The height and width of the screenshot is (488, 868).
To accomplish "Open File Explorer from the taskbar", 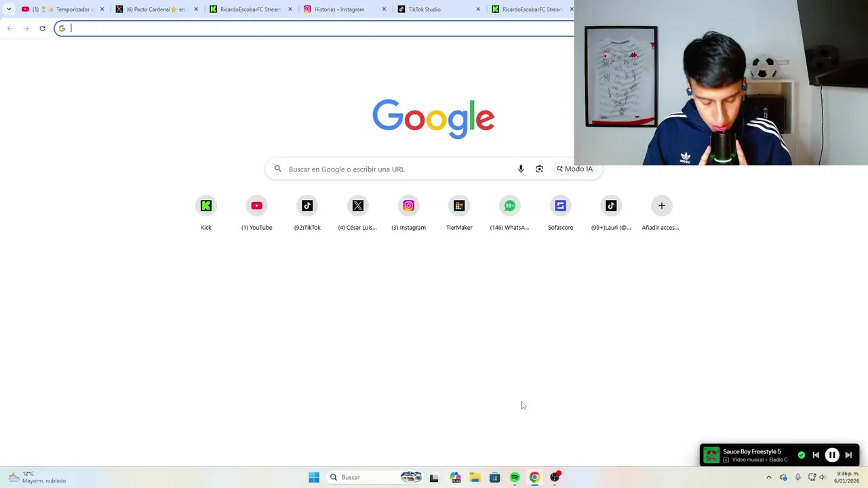I will coord(475,477).
